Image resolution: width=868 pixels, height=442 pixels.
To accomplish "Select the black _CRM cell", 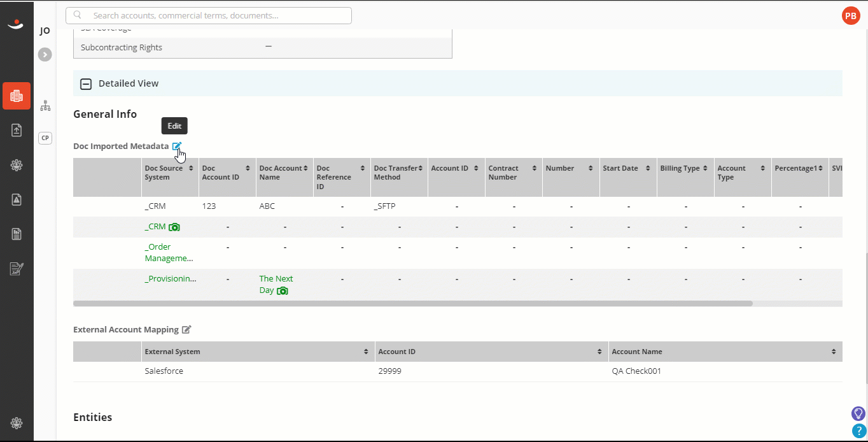I will (x=155, y=206).
